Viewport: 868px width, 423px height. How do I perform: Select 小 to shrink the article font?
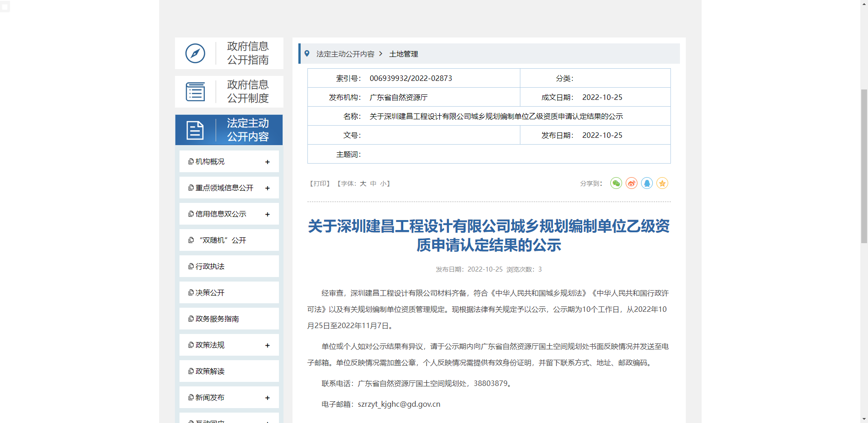tap(384, 183)
